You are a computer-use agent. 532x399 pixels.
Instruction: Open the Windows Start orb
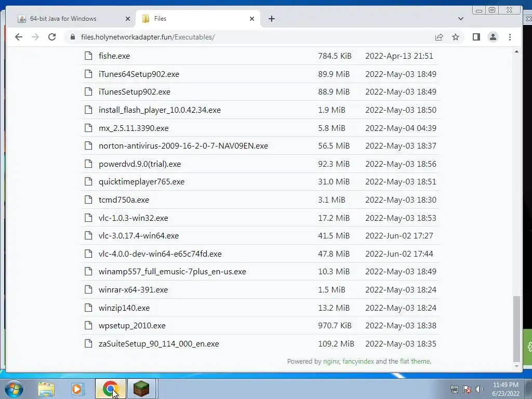[x=14, y=389]
